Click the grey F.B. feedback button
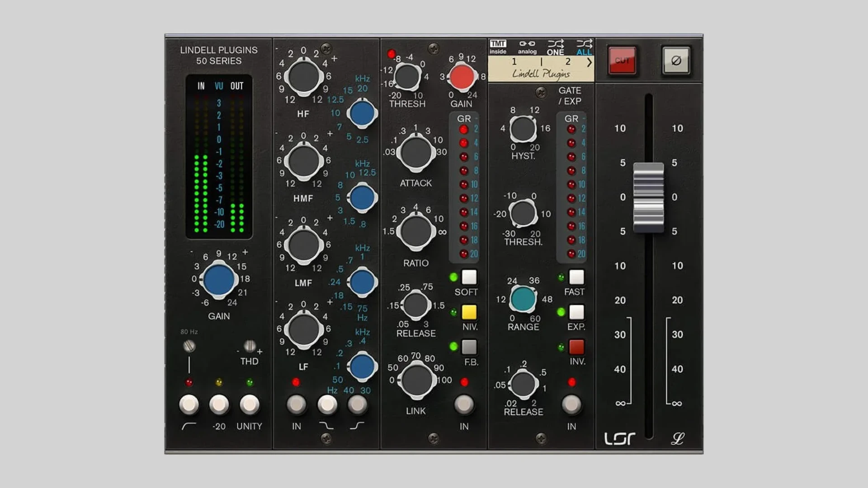 point(469,347)
